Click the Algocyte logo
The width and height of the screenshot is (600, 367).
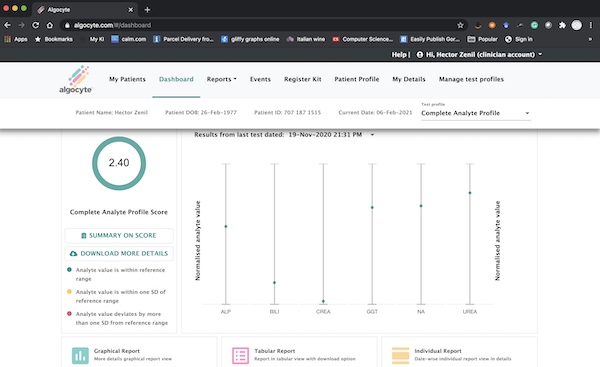click(75, 79)
